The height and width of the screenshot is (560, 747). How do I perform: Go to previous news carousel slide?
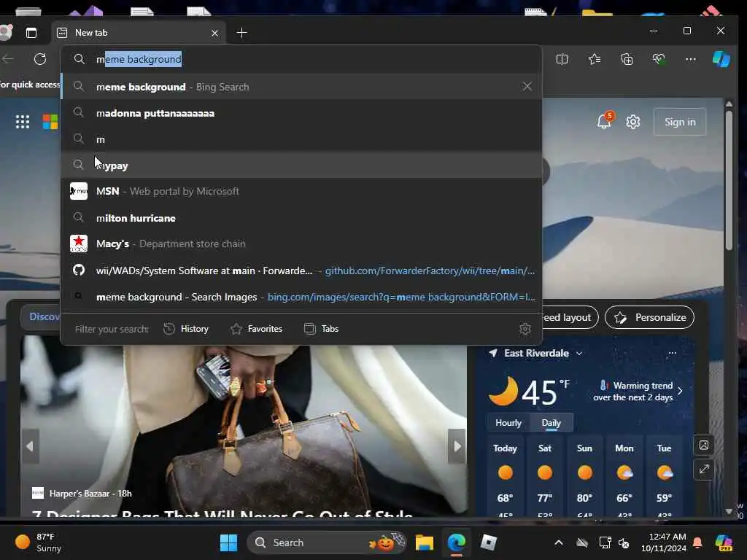(x=30, y=446)
